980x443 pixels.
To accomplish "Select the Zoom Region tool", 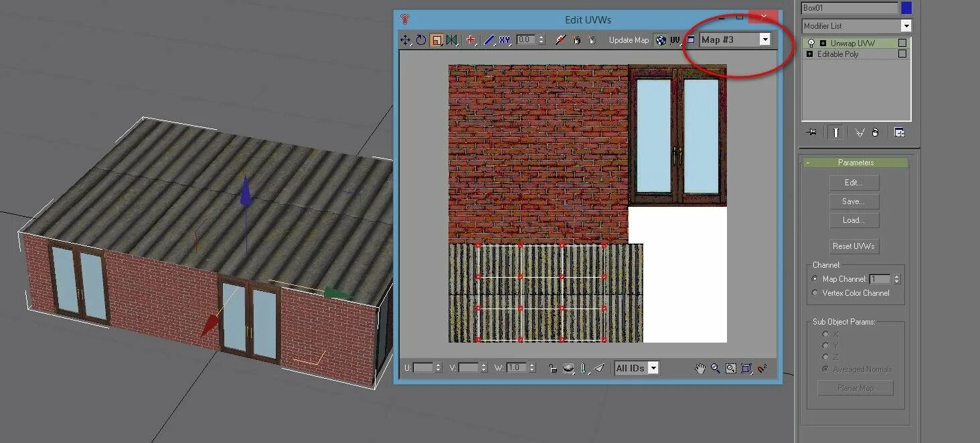I will (731, 368).
